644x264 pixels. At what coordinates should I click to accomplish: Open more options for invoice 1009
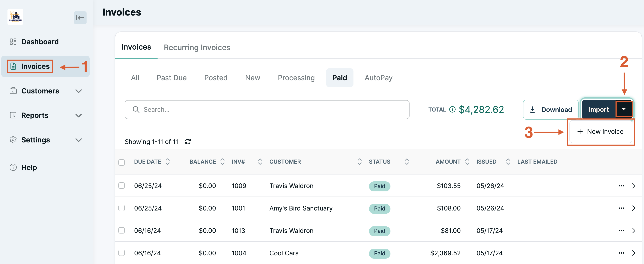point(622,186)
